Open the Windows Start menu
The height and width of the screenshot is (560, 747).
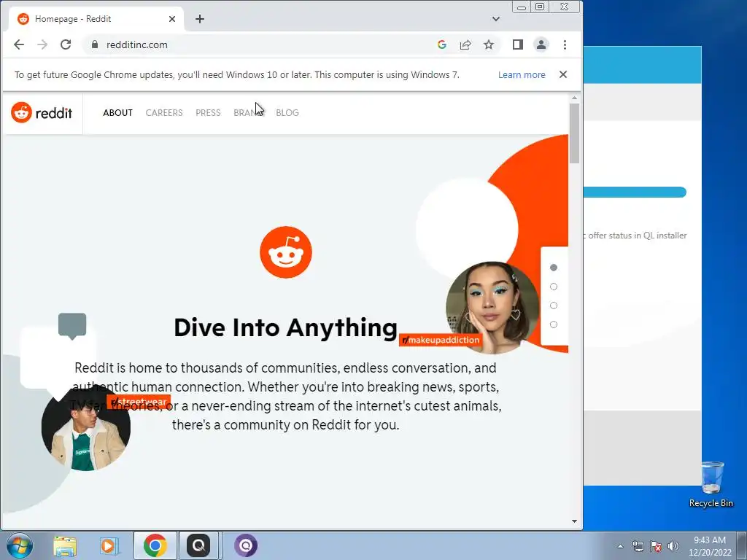coord(20,545)
